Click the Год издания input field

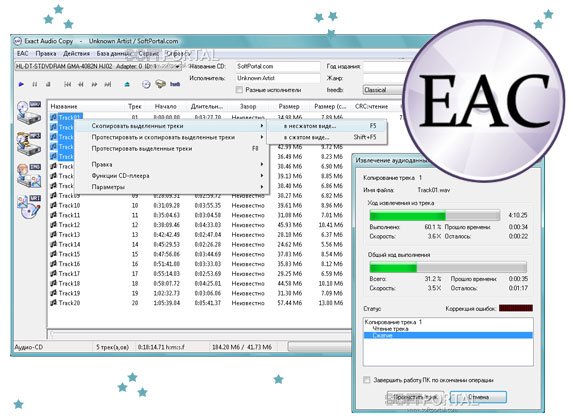point(385,67)
